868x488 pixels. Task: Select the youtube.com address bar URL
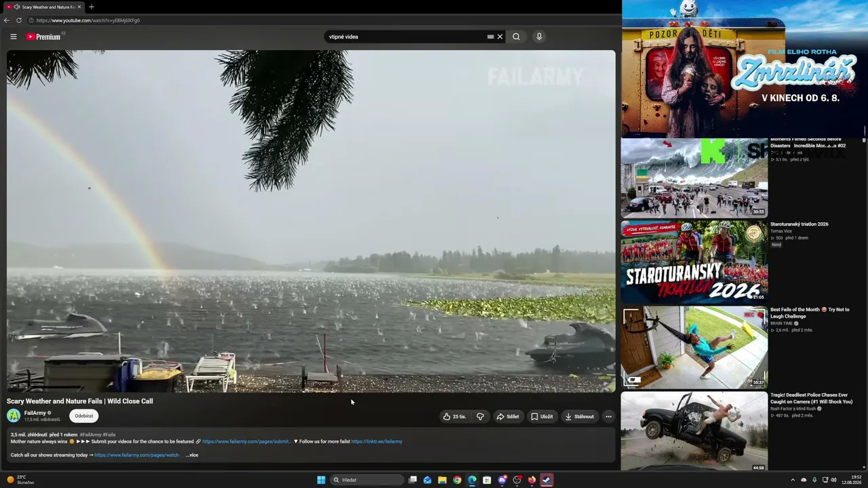[x=88, y=20]
